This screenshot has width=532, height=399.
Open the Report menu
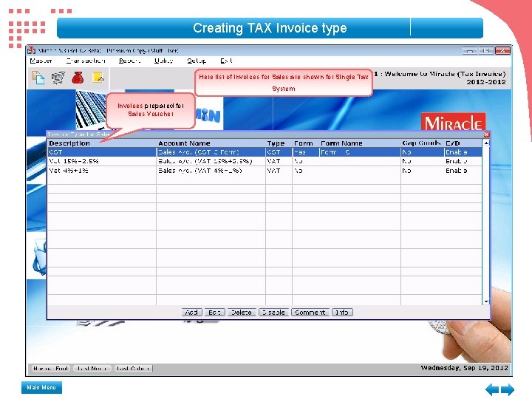[129, 61]
